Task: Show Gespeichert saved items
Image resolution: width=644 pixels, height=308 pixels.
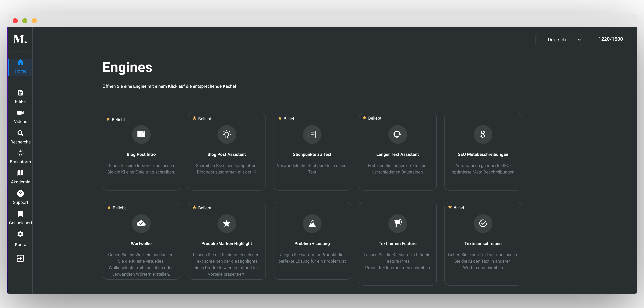Action: click(x=20, y=218)
